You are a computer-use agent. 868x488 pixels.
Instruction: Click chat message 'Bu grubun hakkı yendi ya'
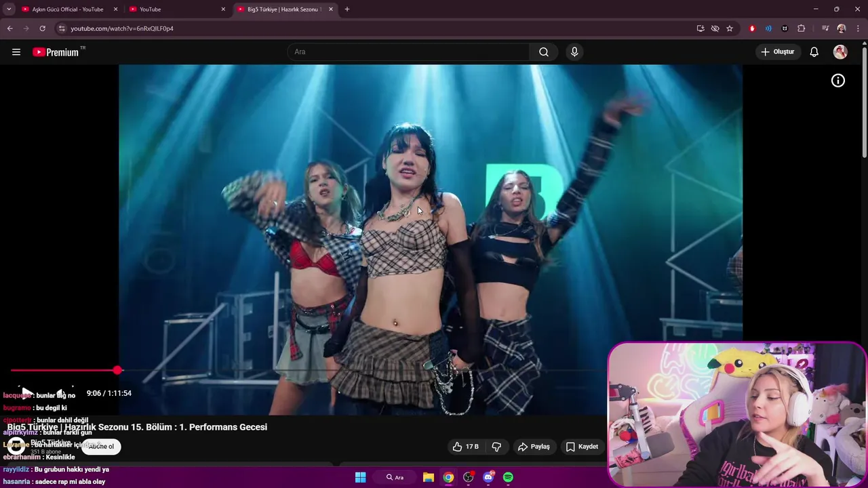tap(71, 469)
